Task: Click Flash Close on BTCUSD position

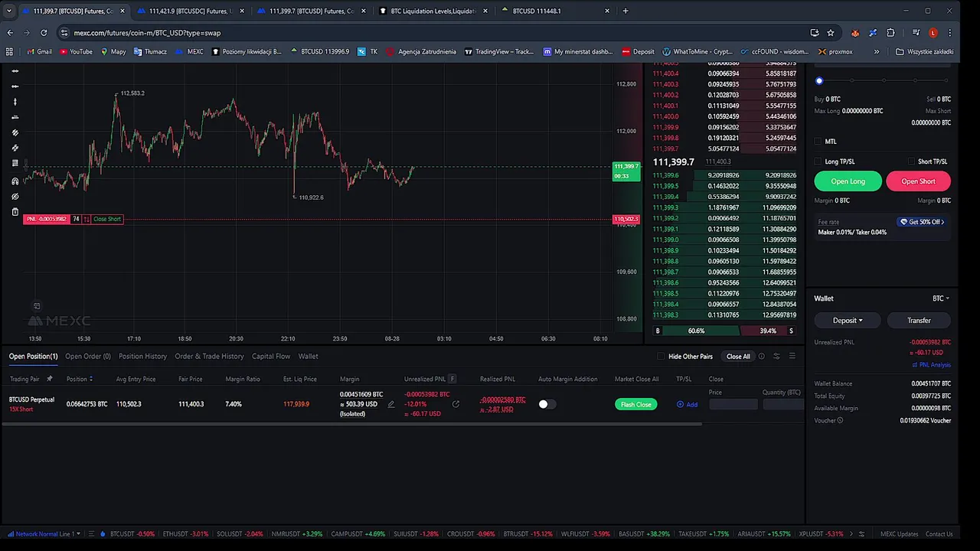Action: coord(635,404)
